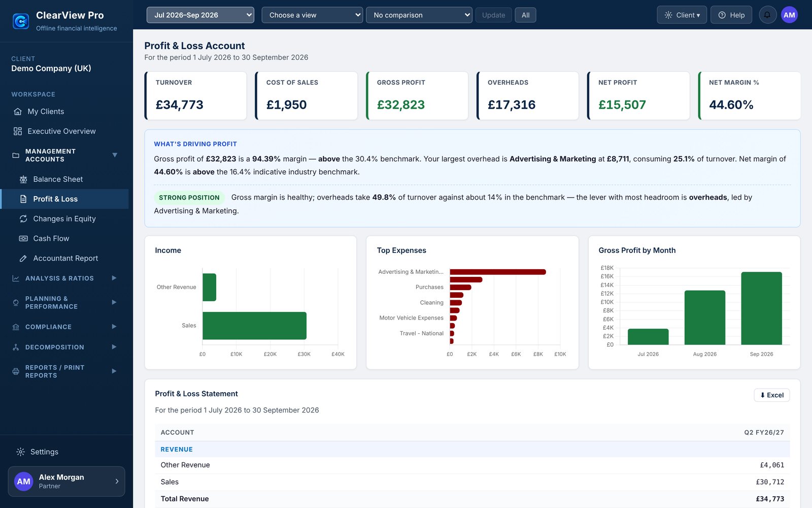Download the statement with Excel button

[x=772, y=395]
